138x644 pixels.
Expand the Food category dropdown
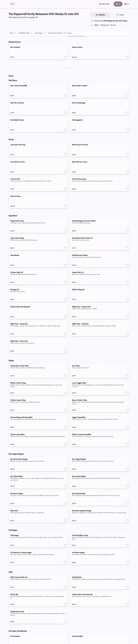point(13,33)
